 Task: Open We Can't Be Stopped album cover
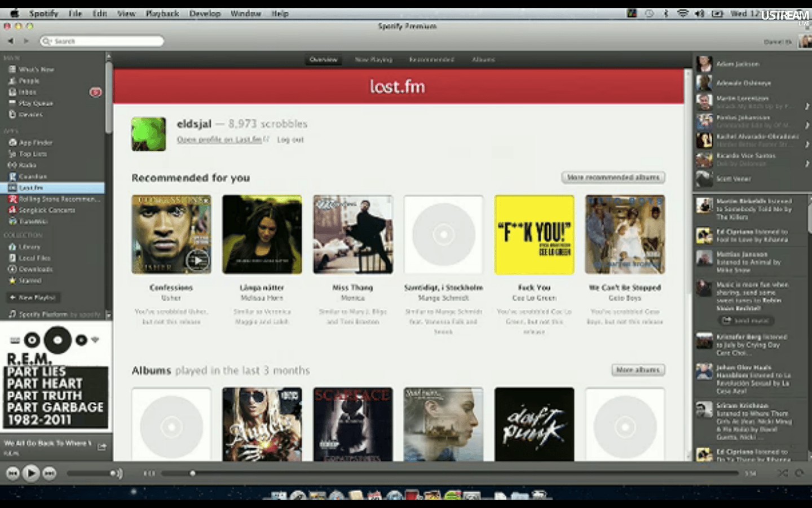click(x=625, y=234)
